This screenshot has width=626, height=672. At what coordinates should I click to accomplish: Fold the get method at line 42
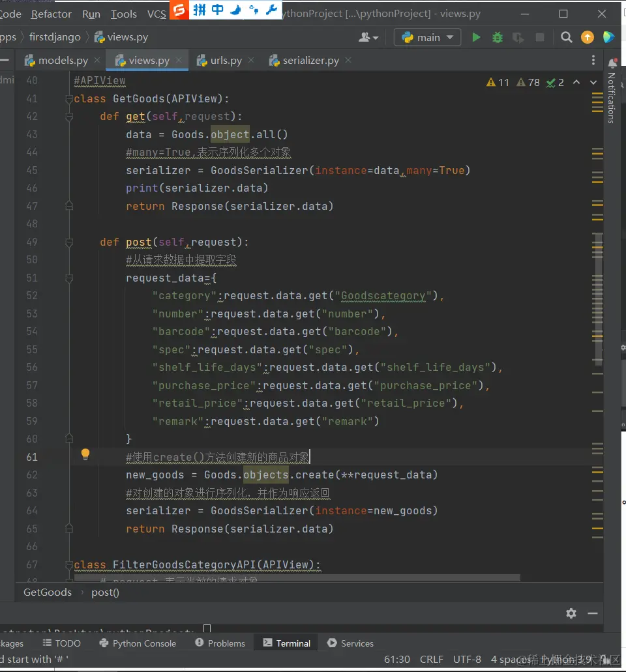(69, 117)
